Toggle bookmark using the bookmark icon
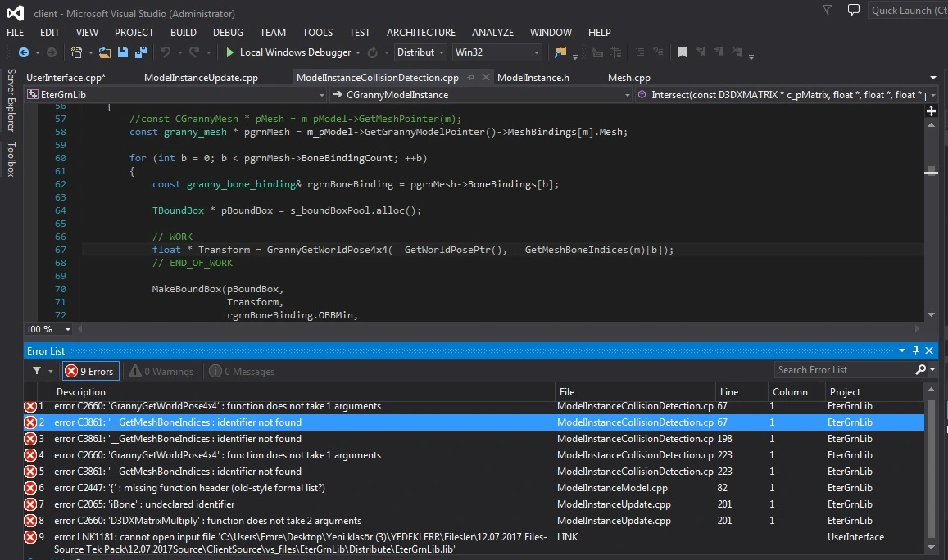The height and width of the screenshot is (560, 948). click(682, 52)
